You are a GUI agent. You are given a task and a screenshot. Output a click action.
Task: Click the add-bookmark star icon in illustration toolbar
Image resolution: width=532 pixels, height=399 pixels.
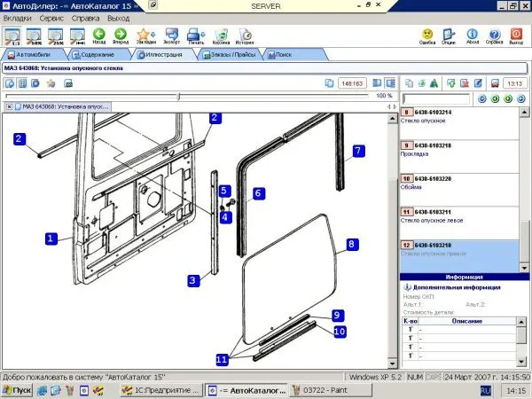(51, 83)
